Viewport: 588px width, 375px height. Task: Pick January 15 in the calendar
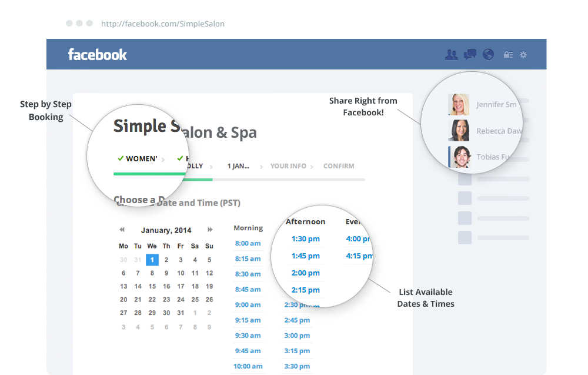pos(152,287)
